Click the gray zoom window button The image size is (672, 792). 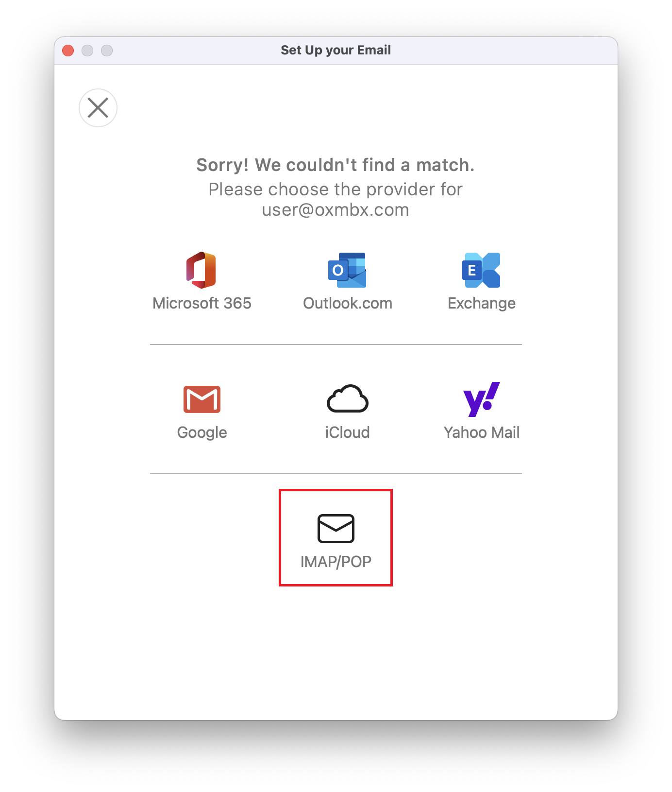(107, 51)
